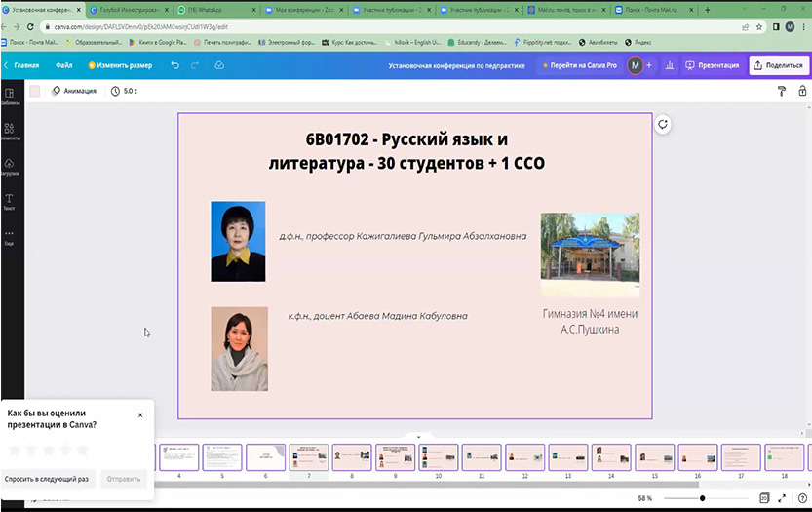Click Спросить в следующий раз button
812x512 pixels.
pyautogui.click(x=47, y=479)
